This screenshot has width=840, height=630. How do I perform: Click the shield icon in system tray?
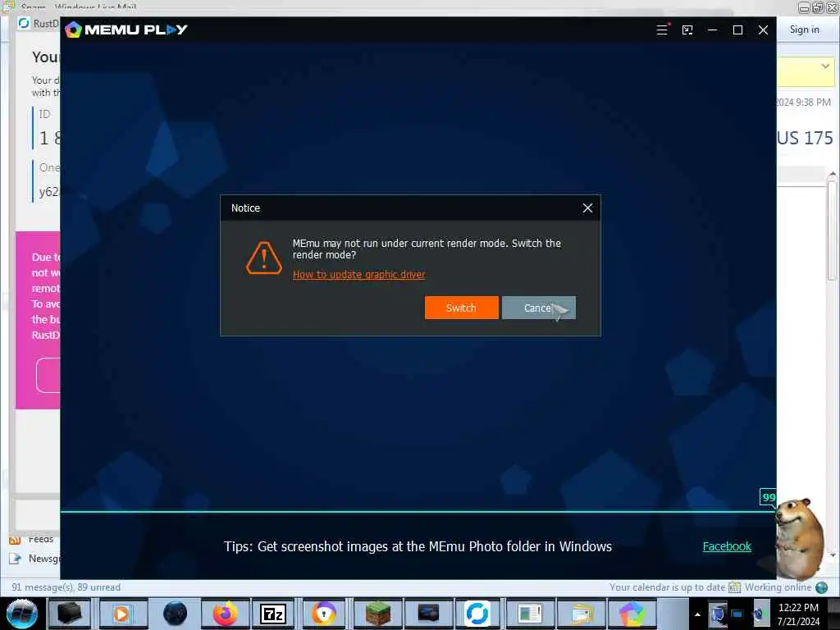pos(717,614)
